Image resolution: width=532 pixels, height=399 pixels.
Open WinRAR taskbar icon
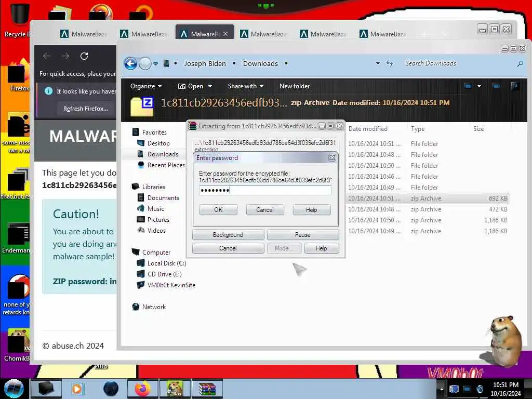[x=207, y=389]
